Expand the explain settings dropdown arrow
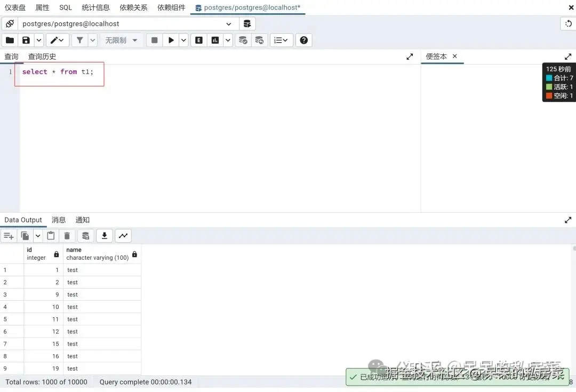The height and width of the screenshot is (392, 576). pyautogui.click(x=228, y=41)
